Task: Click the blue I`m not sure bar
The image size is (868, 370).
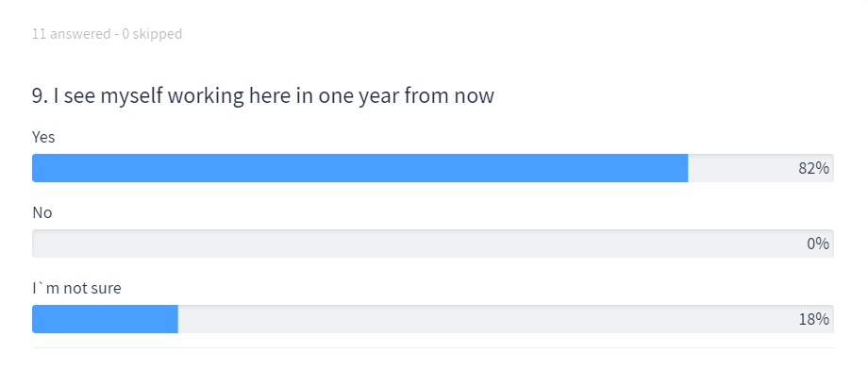Action: pos(105,319)
